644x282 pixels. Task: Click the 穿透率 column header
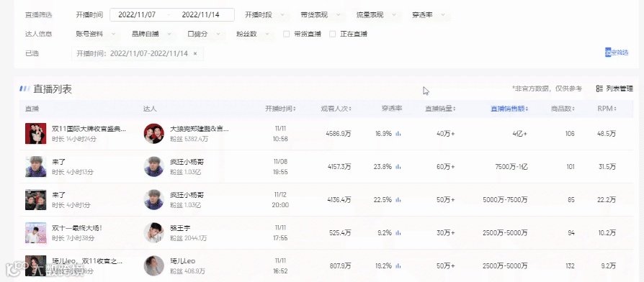click(x=392, y=109)
